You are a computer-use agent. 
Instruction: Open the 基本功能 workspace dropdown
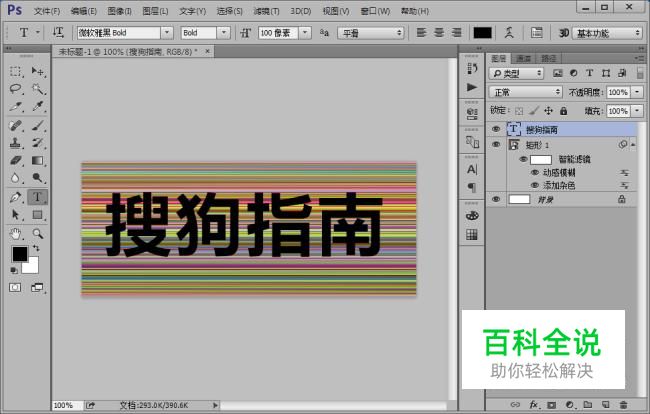click(607, 33)
